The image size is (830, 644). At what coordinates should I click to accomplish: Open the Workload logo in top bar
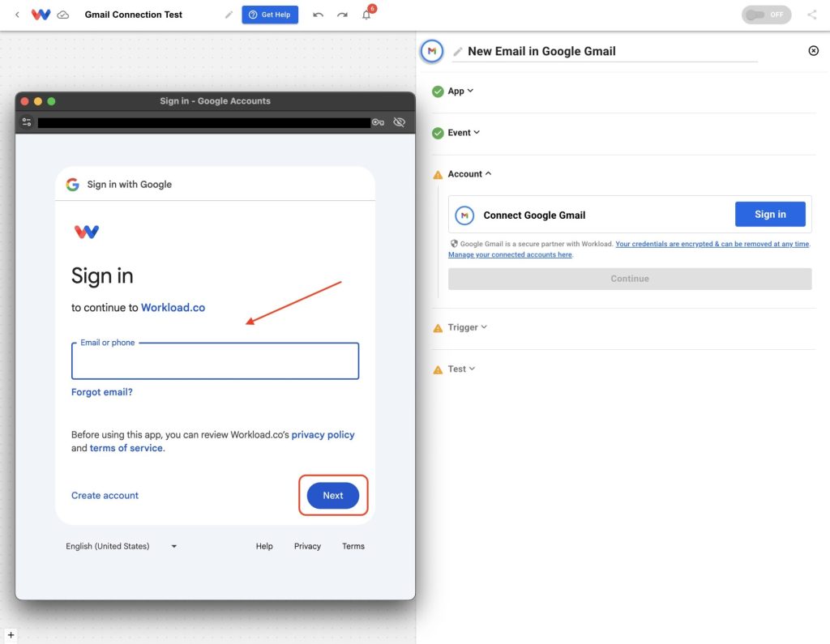click(41, 15)
